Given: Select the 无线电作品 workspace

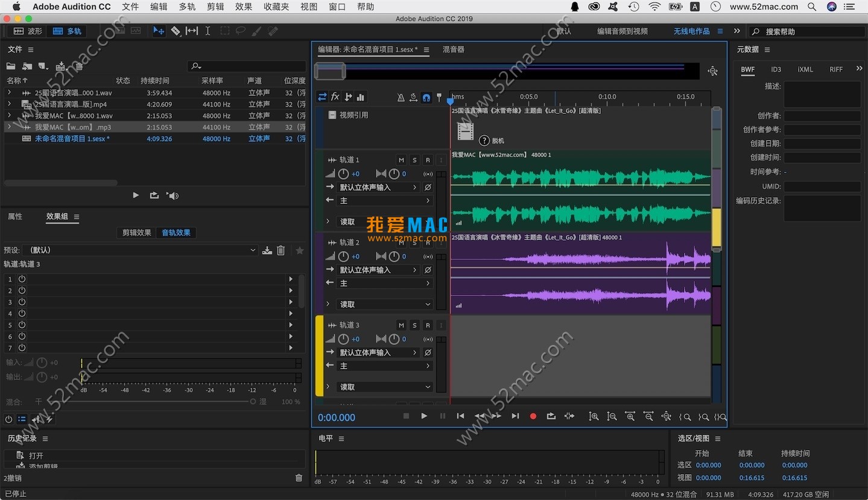Looking at the screenshot, I should coord(692,31).
